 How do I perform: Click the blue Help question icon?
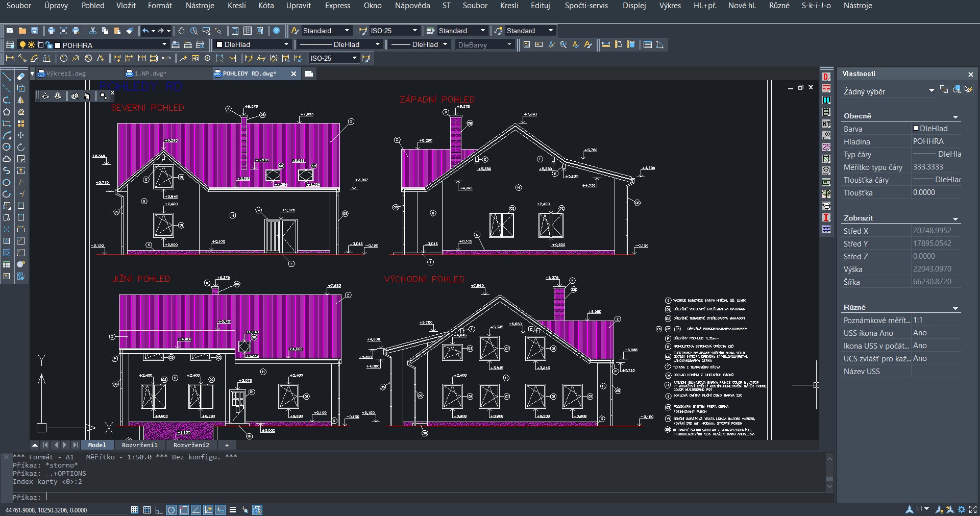(x=277, y=31)
